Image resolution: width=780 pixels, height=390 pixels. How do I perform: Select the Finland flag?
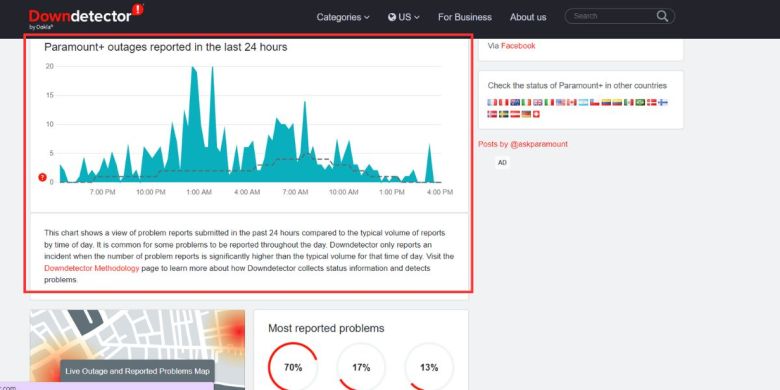[663, 102]
